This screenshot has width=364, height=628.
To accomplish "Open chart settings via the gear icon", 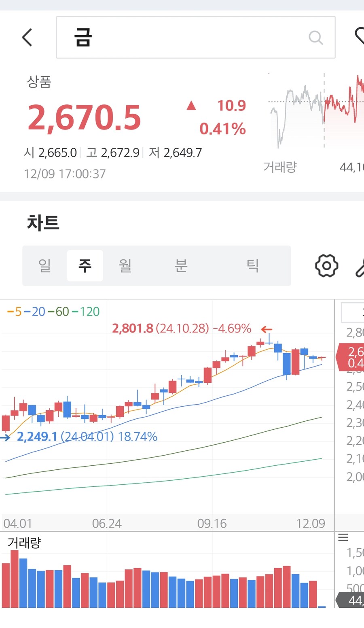I will click(x=326, y=266).
